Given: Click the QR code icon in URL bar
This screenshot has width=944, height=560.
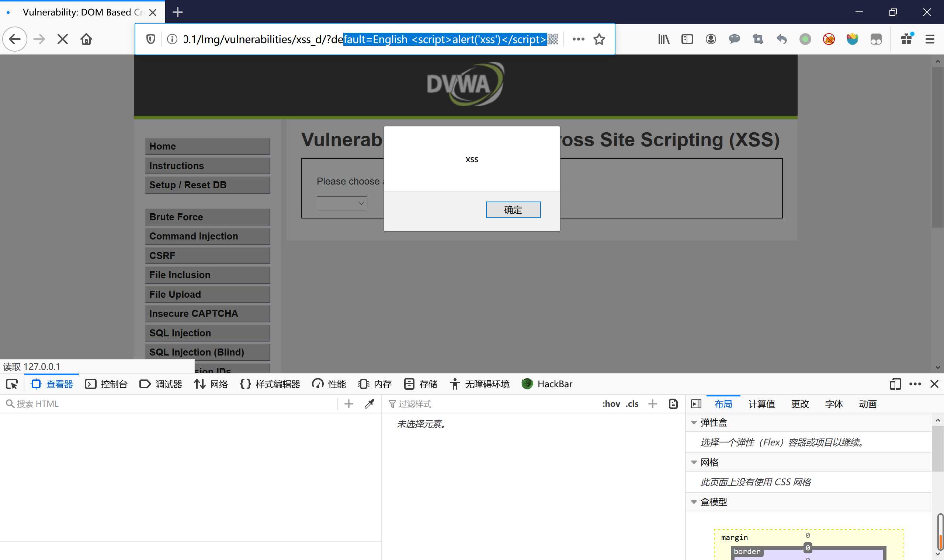Looking at the screenshot, I should [x=553, y=39].
